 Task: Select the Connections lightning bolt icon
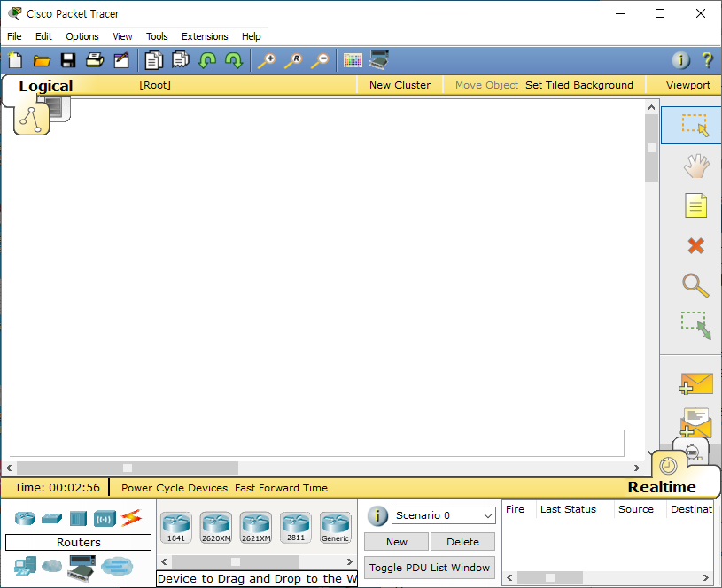131,518
